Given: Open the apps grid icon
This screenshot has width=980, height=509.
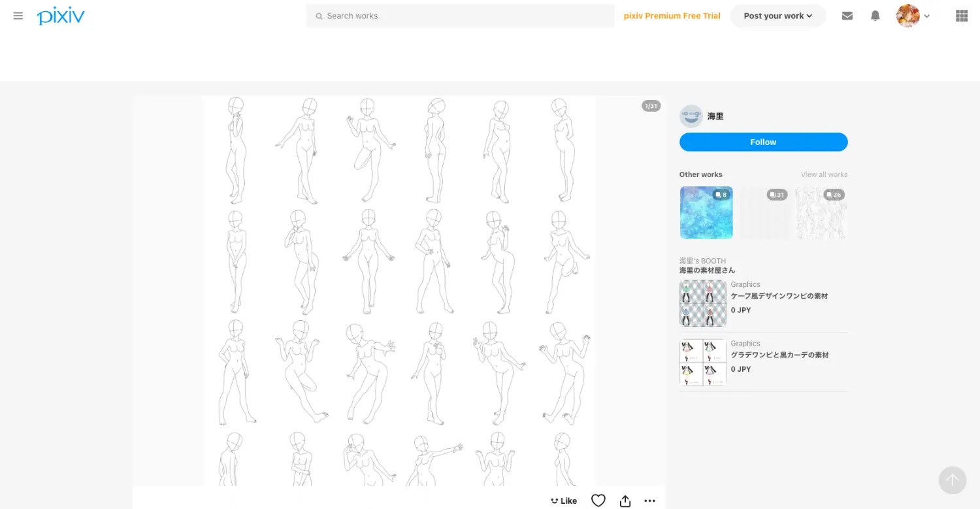Looking at the screenshot, I should tap(962, 16).
